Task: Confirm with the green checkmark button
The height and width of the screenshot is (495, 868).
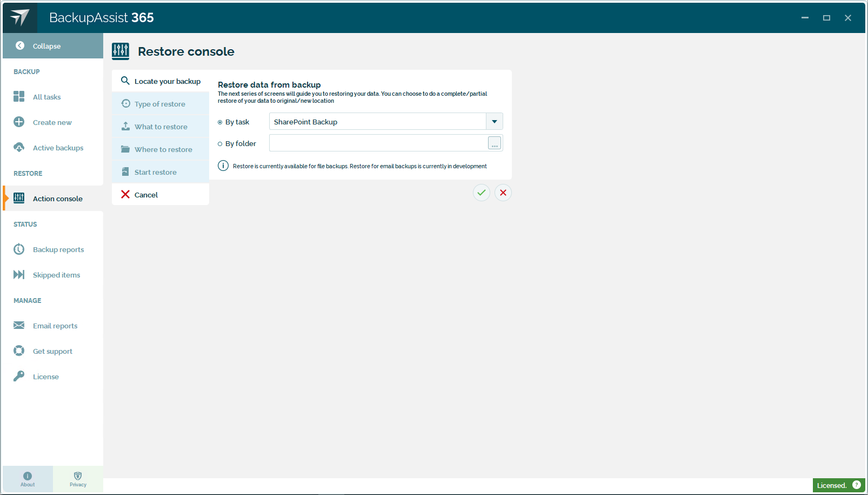Action: coord(482,193)
